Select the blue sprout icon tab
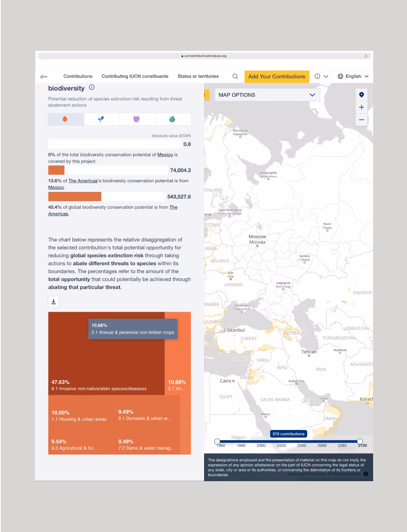Image resolution: width=407 pixels, height=532 pixels. pyautogui.click(x=102, y=119)
